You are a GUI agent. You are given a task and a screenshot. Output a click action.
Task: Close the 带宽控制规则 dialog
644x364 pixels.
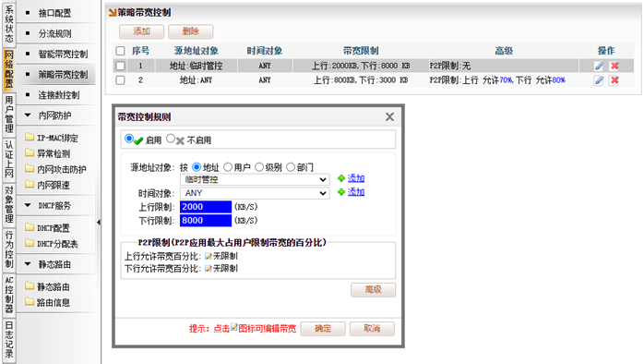coord(389,116)
